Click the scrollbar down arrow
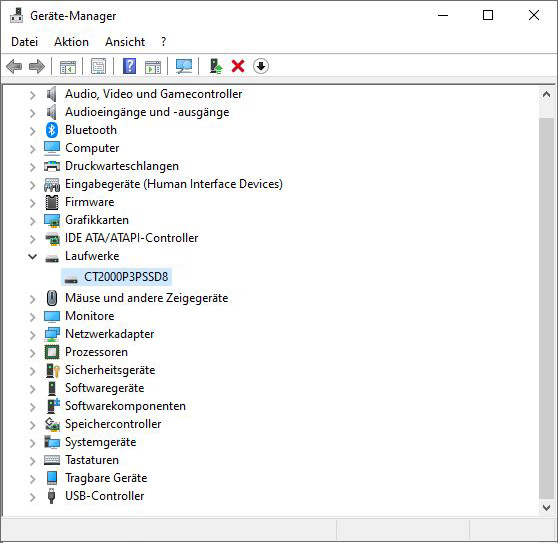This screenshot has height=543, width=558. coord(546,507)
